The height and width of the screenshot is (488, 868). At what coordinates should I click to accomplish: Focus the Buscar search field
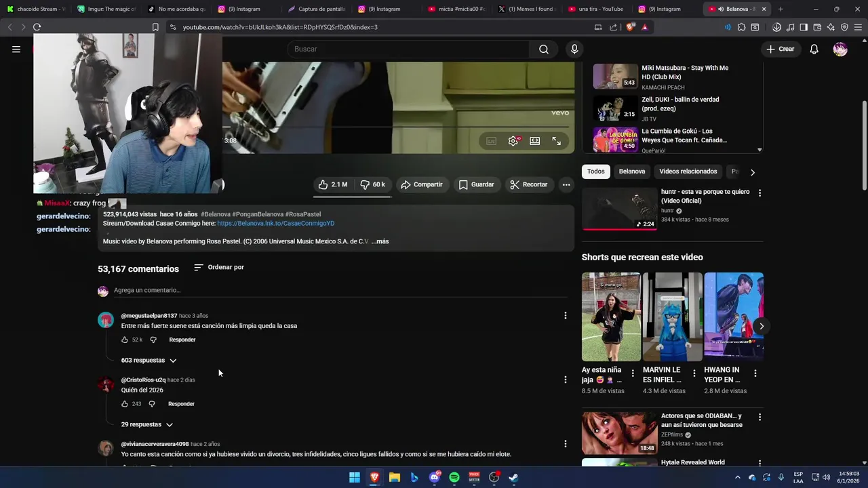point(409,49)
